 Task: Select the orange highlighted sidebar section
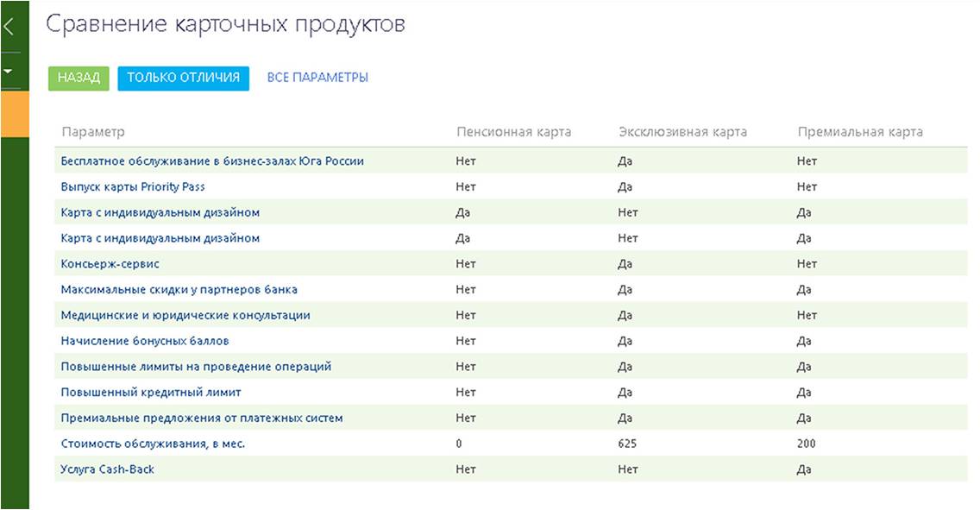[15, 114]
